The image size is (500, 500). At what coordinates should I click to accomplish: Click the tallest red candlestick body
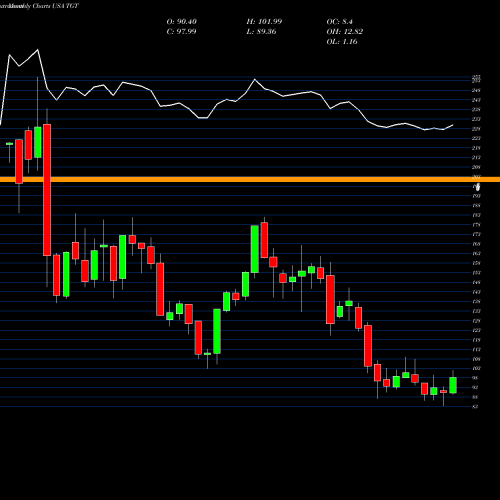47,190
